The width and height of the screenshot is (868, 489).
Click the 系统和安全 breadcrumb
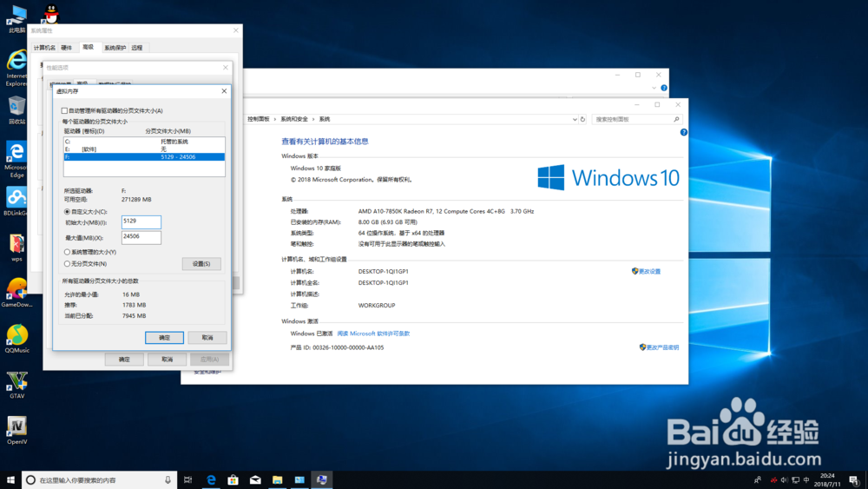pos(294,119)
